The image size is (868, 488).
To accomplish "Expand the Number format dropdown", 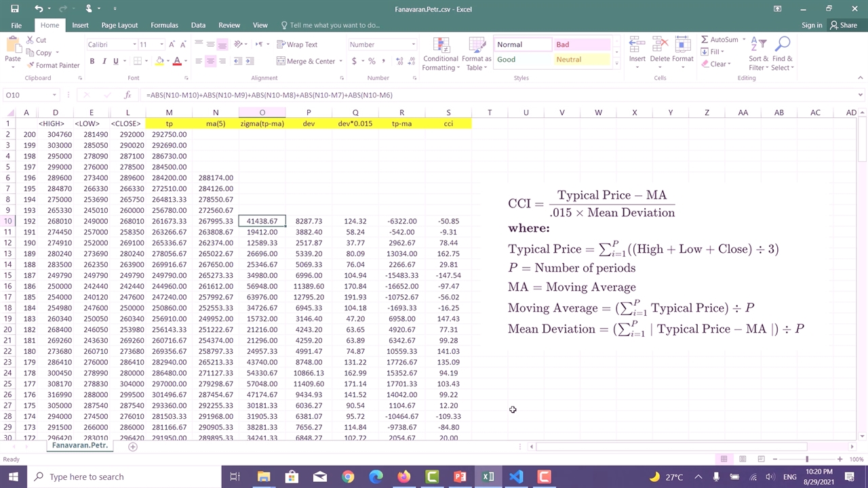I will (413, 45).
